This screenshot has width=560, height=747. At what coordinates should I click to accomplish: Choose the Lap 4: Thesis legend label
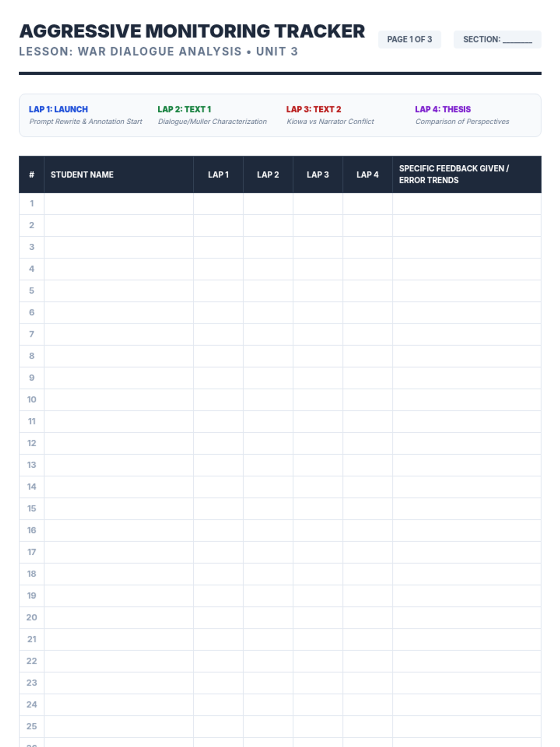coord(443,109)
